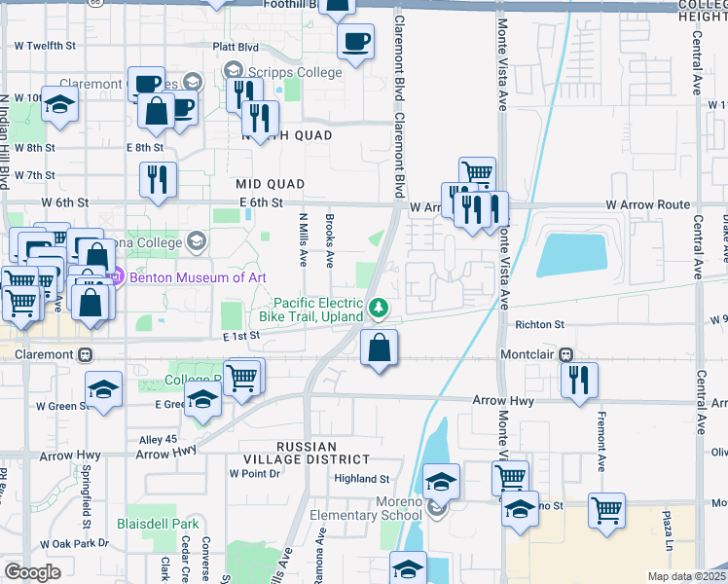Screen dimensions: 728x584
Task: Click Pacific Electric Bike Trail, Upland label
Action: pos(311,310)
